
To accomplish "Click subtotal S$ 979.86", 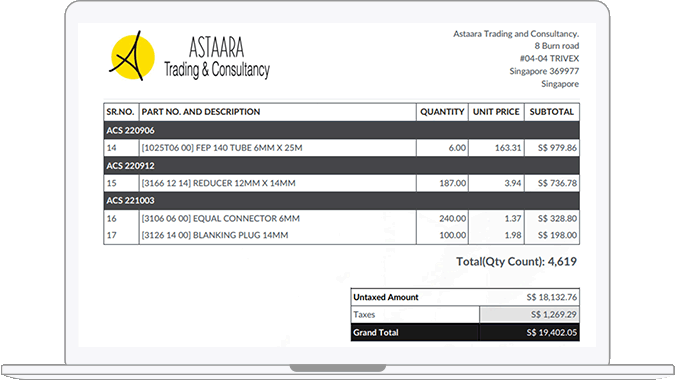I will click(557, 148).
